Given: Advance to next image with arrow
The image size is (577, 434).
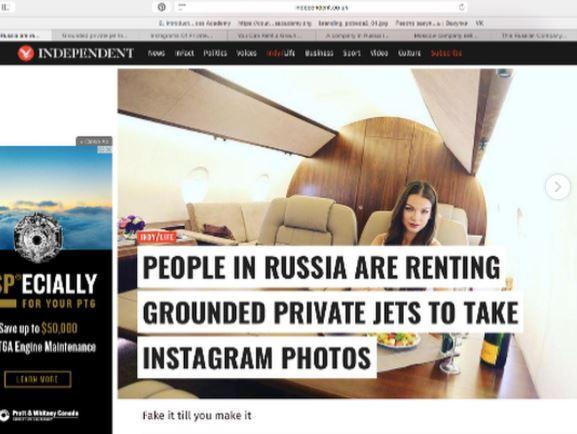Looking at the screenshot, I should coord(557,187).
